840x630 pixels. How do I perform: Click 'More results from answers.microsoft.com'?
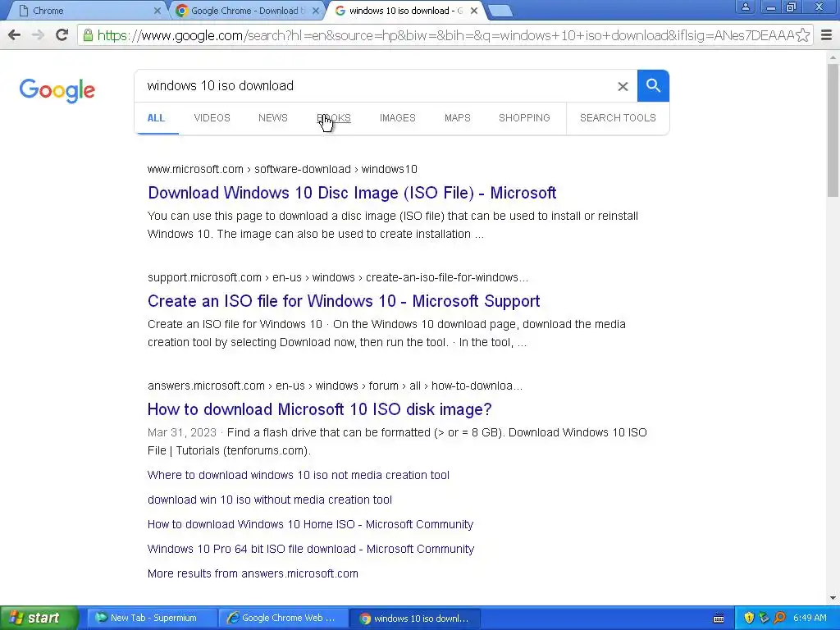[253, 573]
